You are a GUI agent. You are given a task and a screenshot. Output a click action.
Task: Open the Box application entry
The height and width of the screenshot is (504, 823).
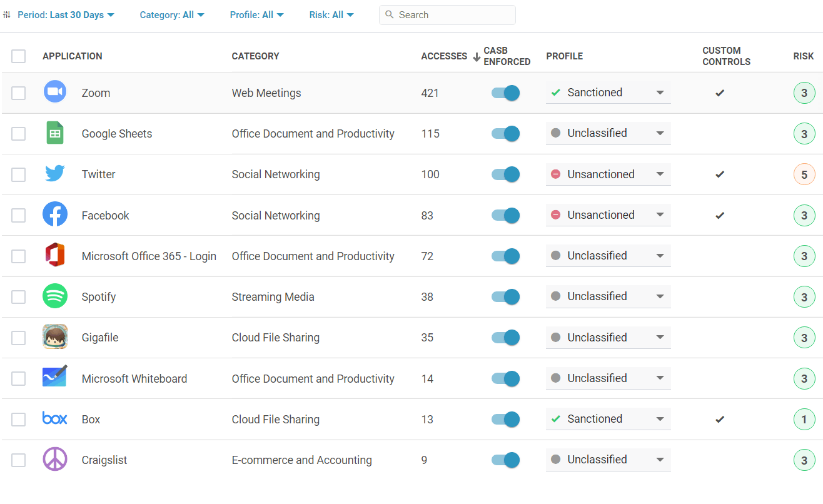(91, 420)
